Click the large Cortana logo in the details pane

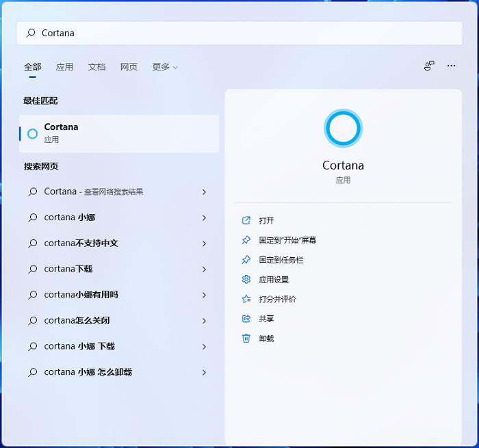tap(343, 129)
